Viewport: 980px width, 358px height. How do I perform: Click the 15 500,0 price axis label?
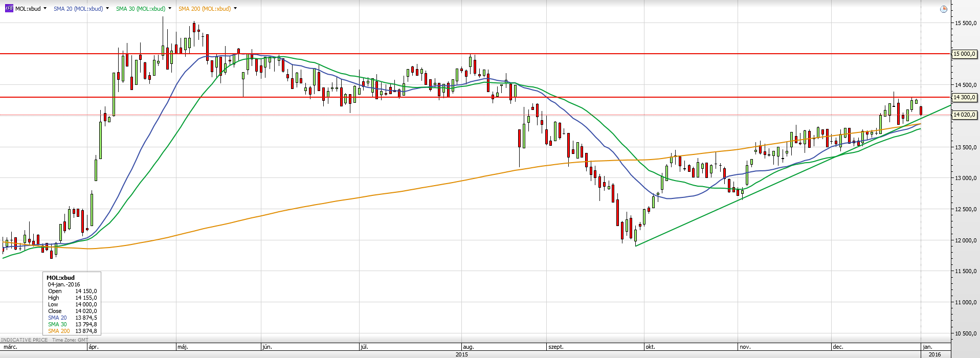[966, 23]
